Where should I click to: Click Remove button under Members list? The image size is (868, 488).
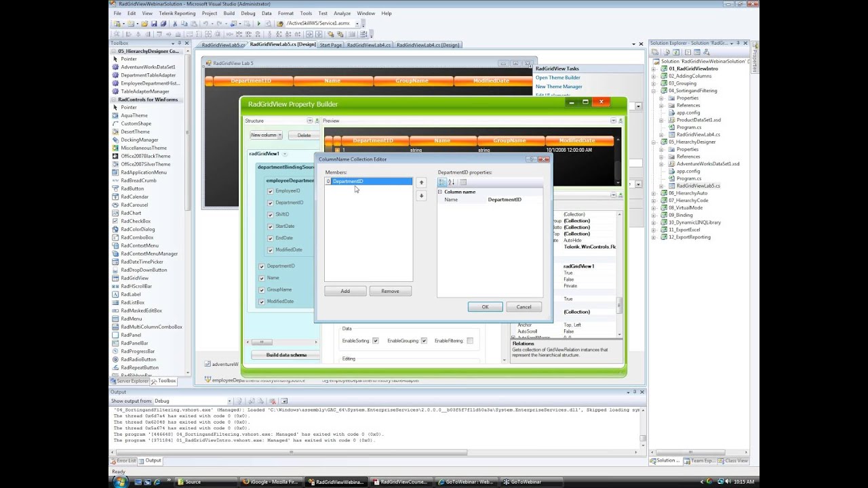(390, 291)
